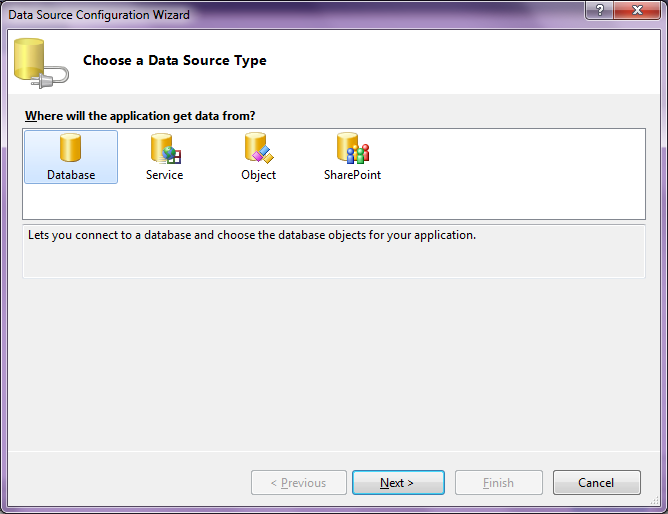Screen dimensions: 668x514
Task: Click the database description text panel
Action: click(333, 249)
